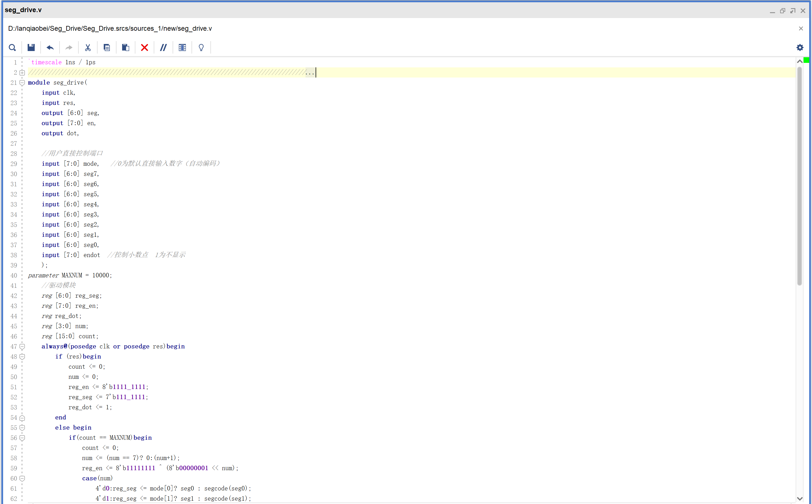Collapse the else begin block at line 55

pyautogui.click(x=22, y=428)
